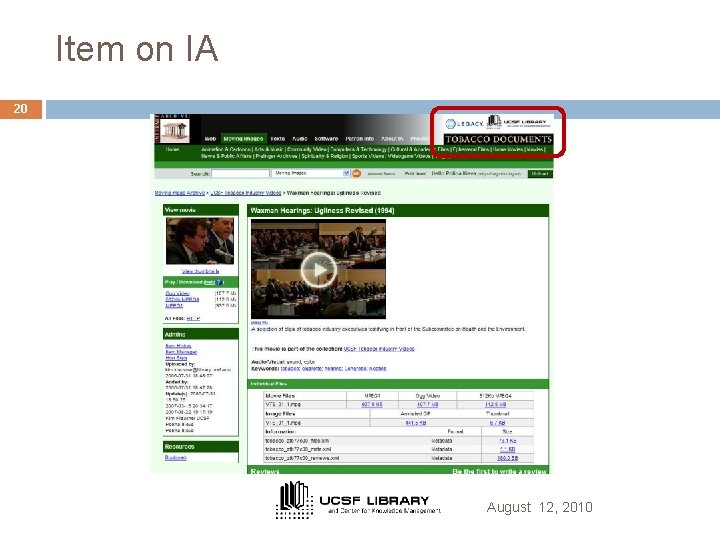The image size is (720, 540).
Task: Click the UCSF Library footer logo
Action: 358,501
